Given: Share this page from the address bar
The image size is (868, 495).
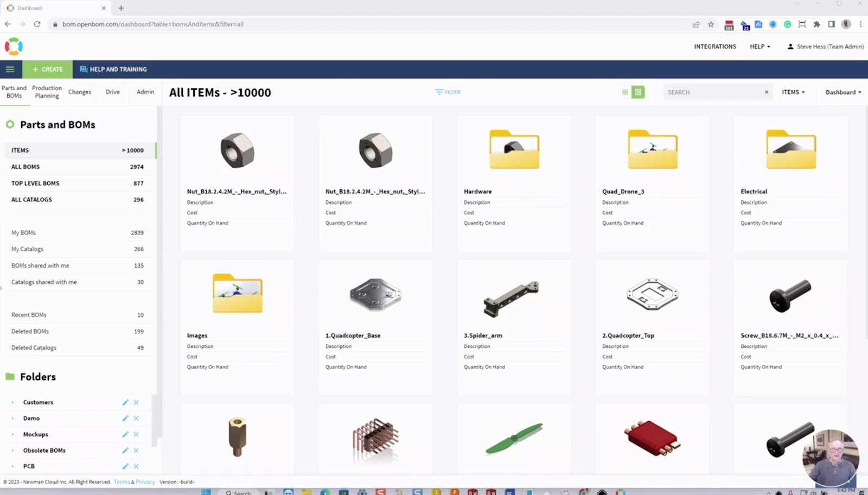Looking at the screenshot, I should (x=696, y=24).
